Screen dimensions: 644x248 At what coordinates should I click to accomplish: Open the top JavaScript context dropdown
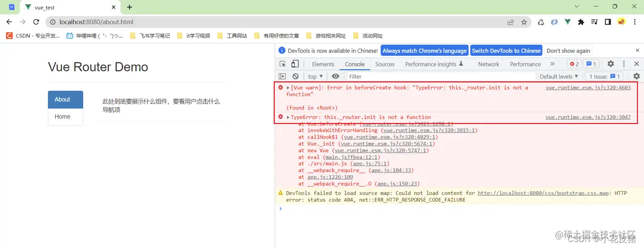315,77
